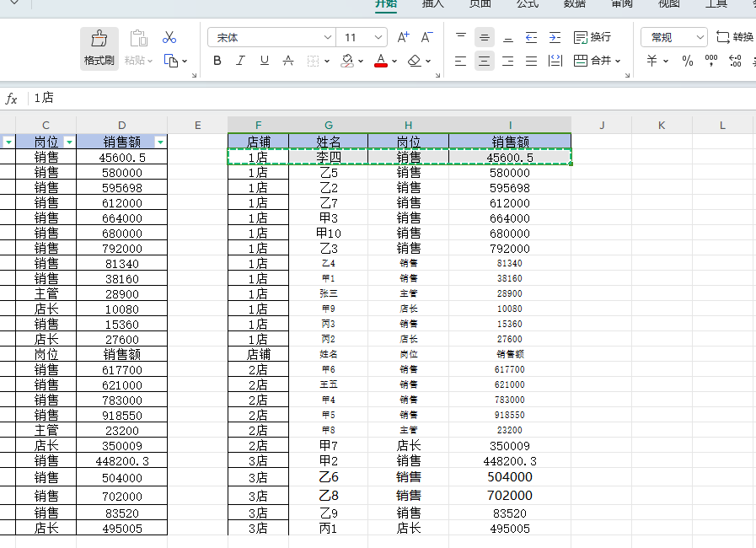Open the 销售额 filter arrow in column D
This screenshot has width=756, height=548.
coord(160,142)
